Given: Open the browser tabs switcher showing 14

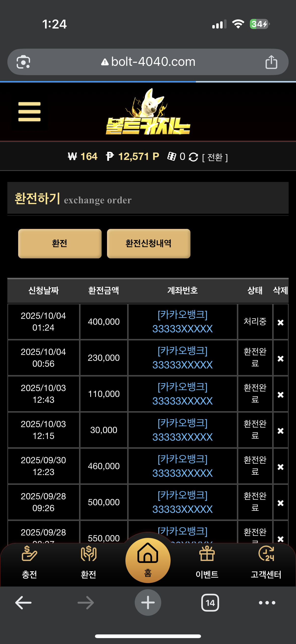Looking at the screenshot, I should pos(210,603).
